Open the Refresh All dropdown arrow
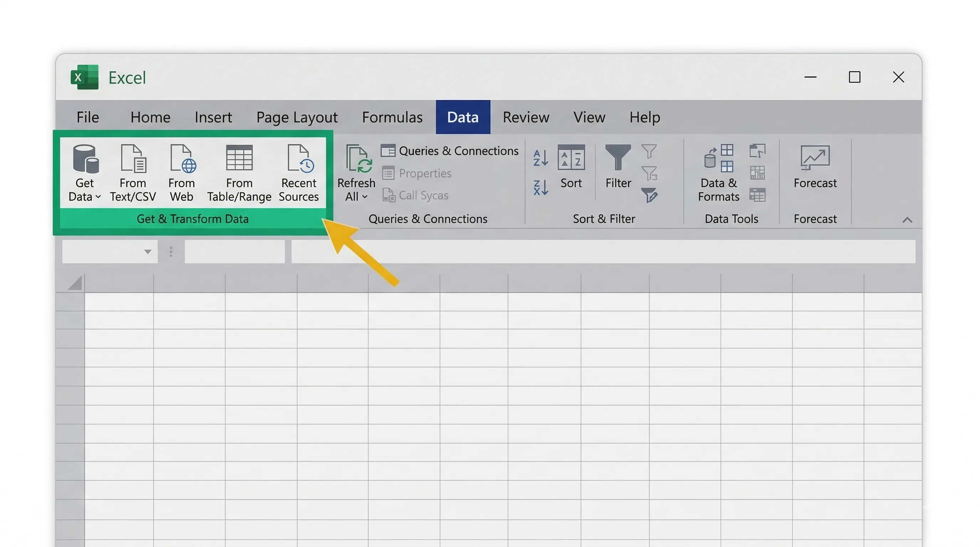This screenshot has height=547, width=980. tap(364, 197)
